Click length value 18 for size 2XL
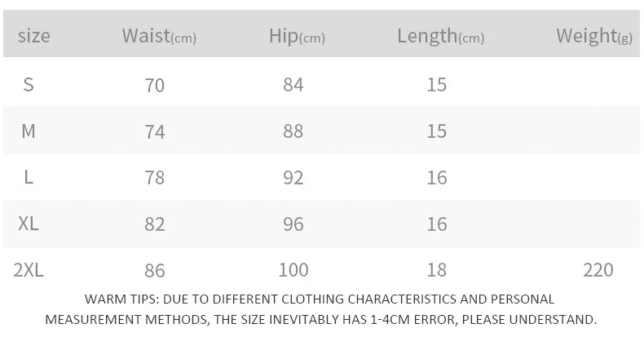The height and width of the screenshot is (337, 644). [x=437, y=269]
